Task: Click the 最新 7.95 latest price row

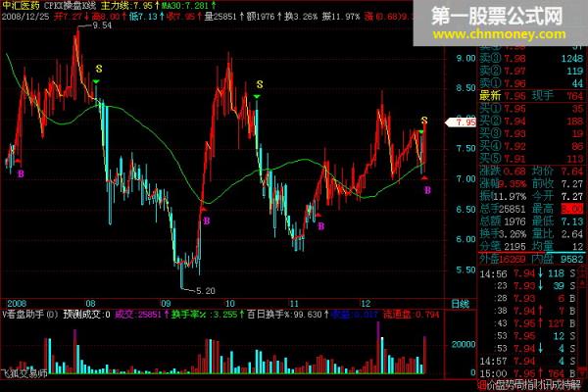Action: pyautogui.click(x=503, y=96)
